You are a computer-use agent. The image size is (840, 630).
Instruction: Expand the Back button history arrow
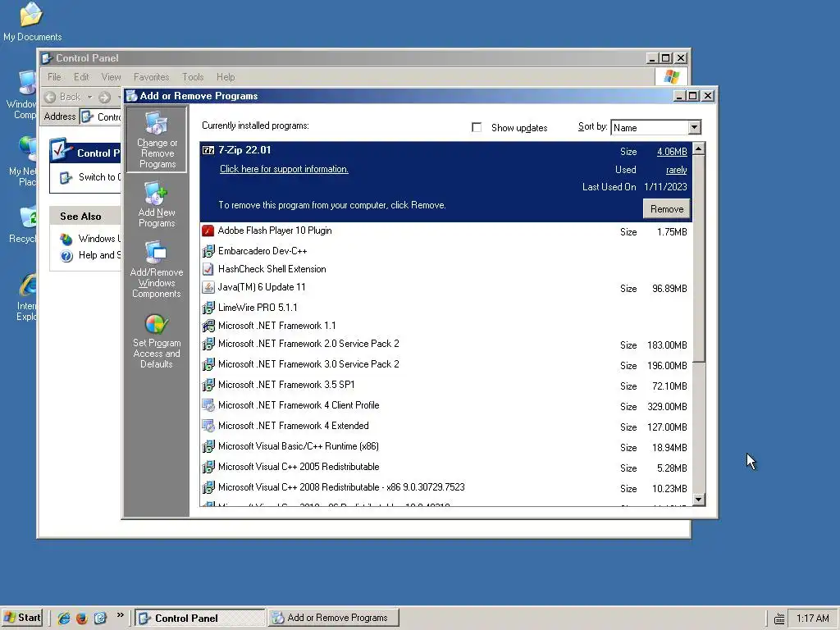[89, 97]
